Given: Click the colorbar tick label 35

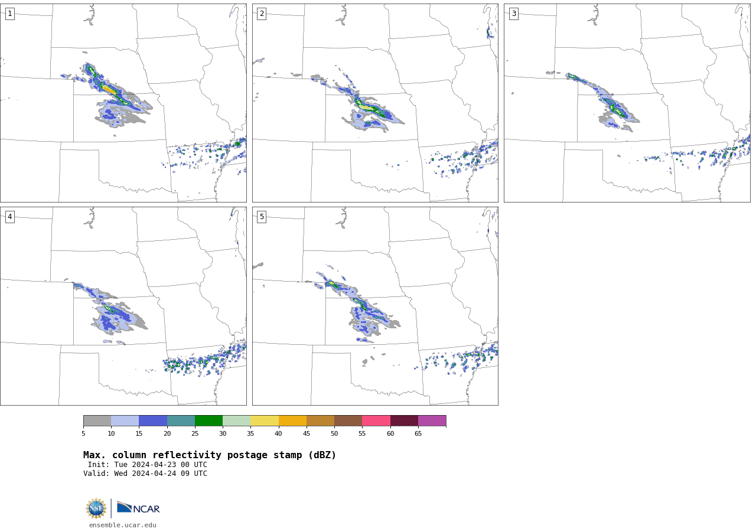Looking at the screenshot, I should [250, 434].
